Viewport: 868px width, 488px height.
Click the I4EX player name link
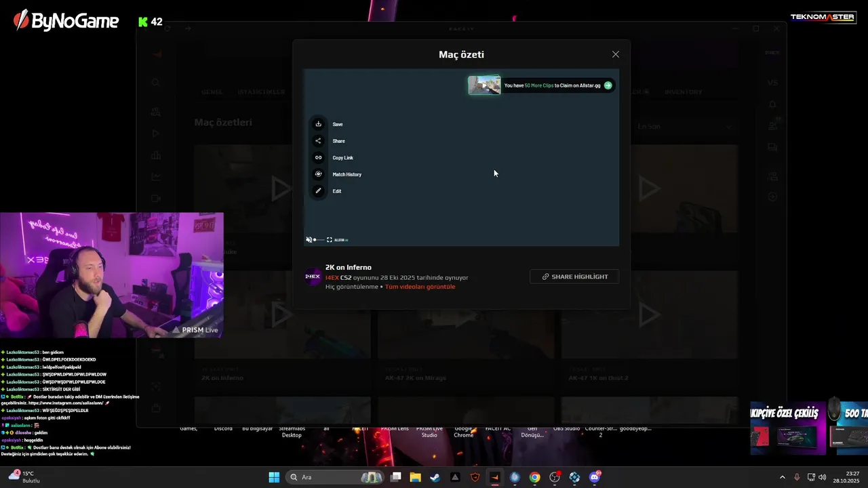[332, 278]
